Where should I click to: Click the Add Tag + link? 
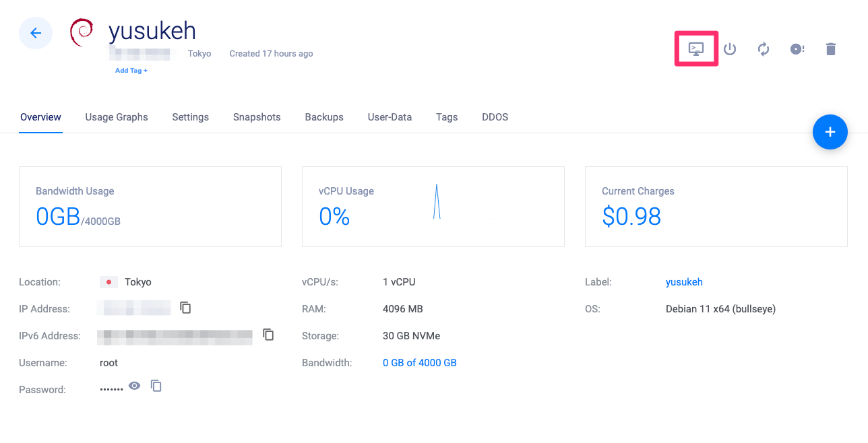pyautogui.click(x=131, y=71)
